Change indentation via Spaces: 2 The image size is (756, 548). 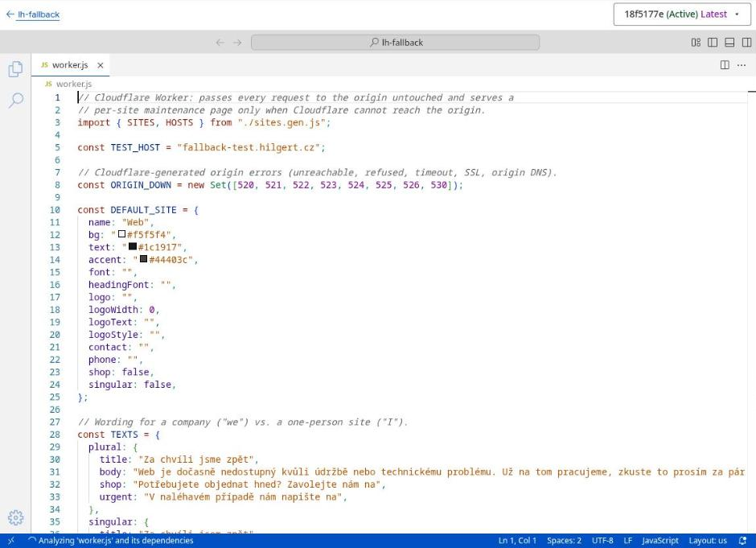point(564,541)
